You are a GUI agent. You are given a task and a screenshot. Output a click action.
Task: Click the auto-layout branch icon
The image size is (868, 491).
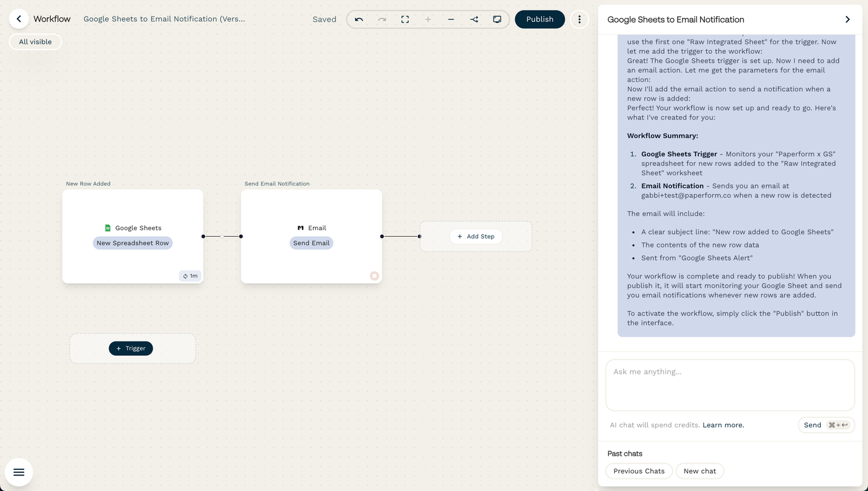point(474,19)
